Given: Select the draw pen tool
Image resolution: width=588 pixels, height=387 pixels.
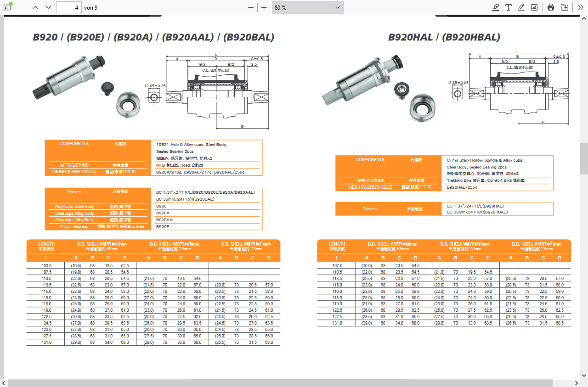Looking at the screenshot, I should (x=521, y=7).
